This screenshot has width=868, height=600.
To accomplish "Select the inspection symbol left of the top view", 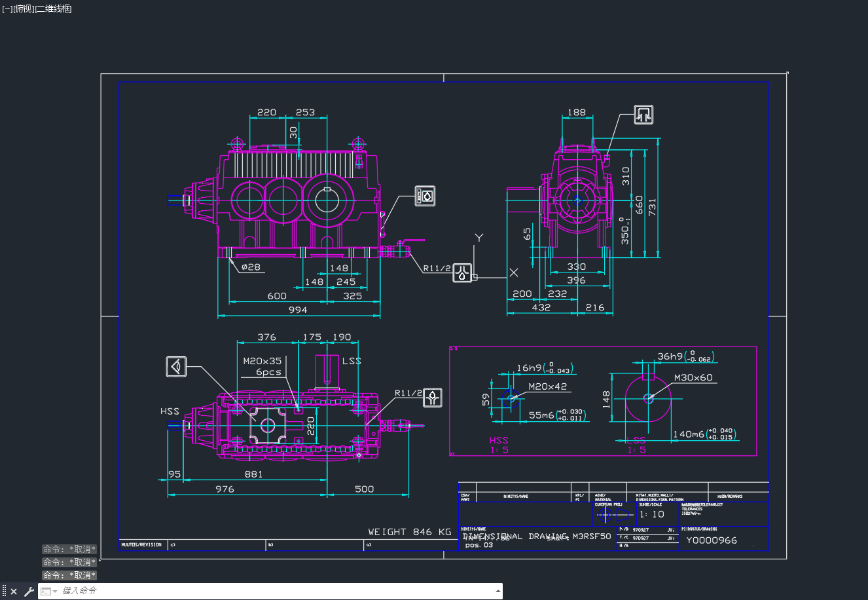I will point(176,367).
